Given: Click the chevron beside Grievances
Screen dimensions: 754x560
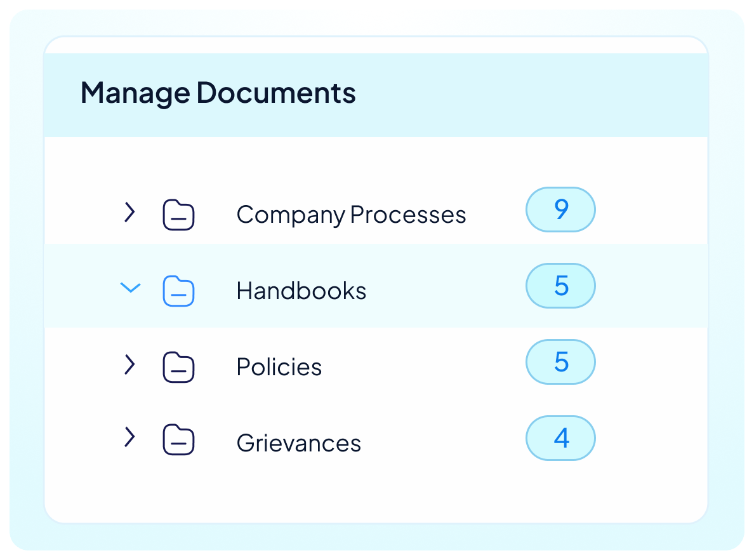Looking at the screenshot, I should pyautogui.click(x=129, y=438).
